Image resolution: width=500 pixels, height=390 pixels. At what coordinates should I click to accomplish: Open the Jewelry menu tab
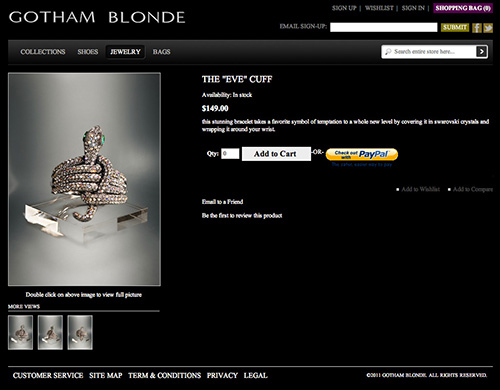pos(125,52)
